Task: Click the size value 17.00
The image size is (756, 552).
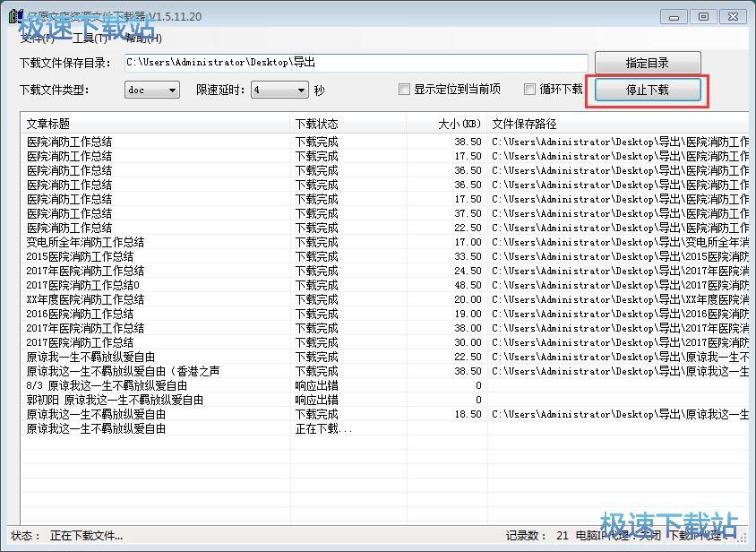Action: pos(468,242)
